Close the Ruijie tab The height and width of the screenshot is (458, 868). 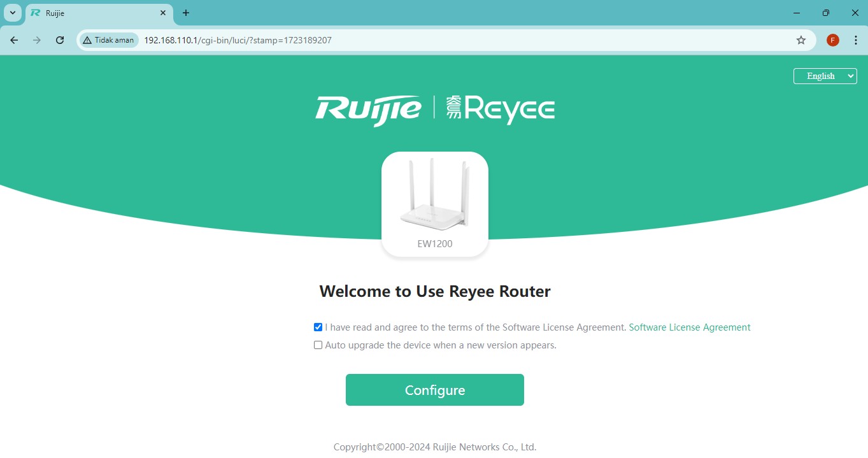pos(163,13)
